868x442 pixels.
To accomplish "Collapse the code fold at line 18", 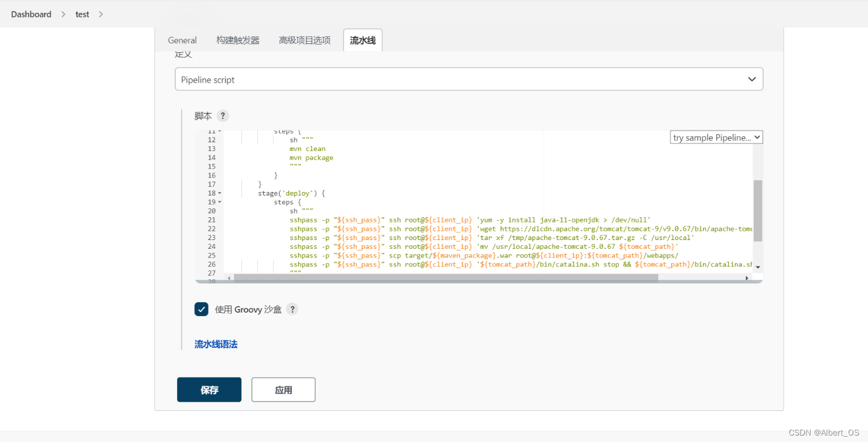I will 220,193.
